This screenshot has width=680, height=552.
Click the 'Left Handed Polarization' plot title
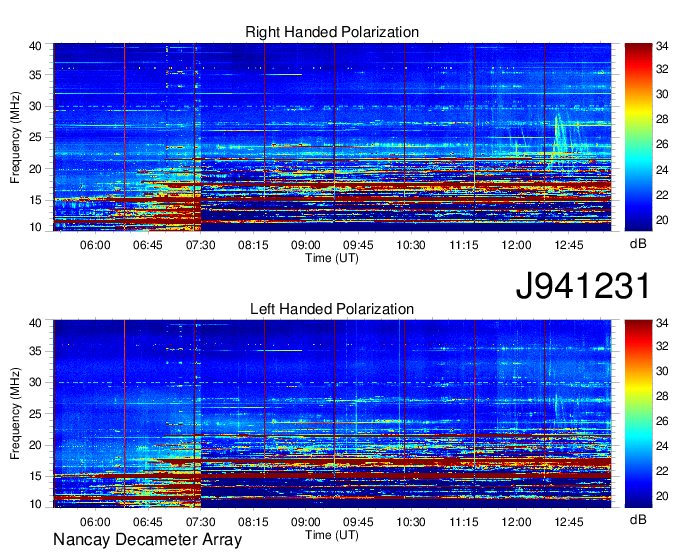[x=332, y=309]
